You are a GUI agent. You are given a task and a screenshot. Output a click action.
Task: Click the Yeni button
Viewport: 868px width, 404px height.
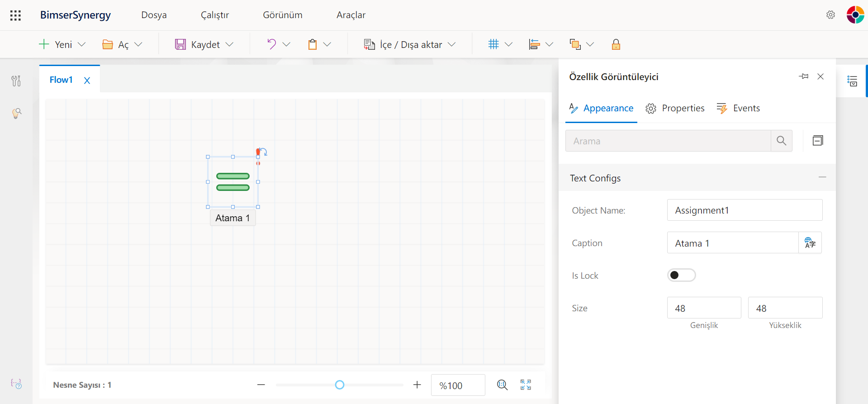[57, 44]
